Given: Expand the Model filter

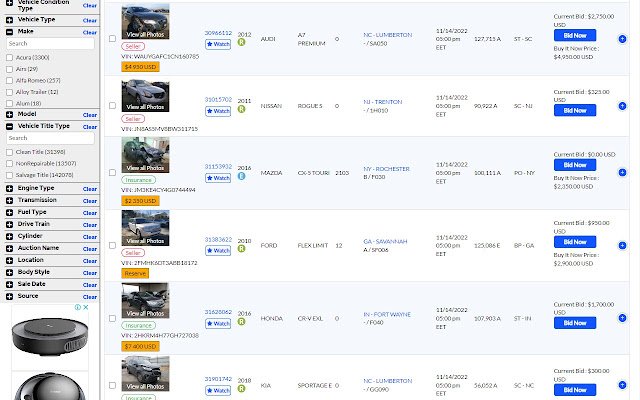Looking at the screenshot, I should pos(9,115).
